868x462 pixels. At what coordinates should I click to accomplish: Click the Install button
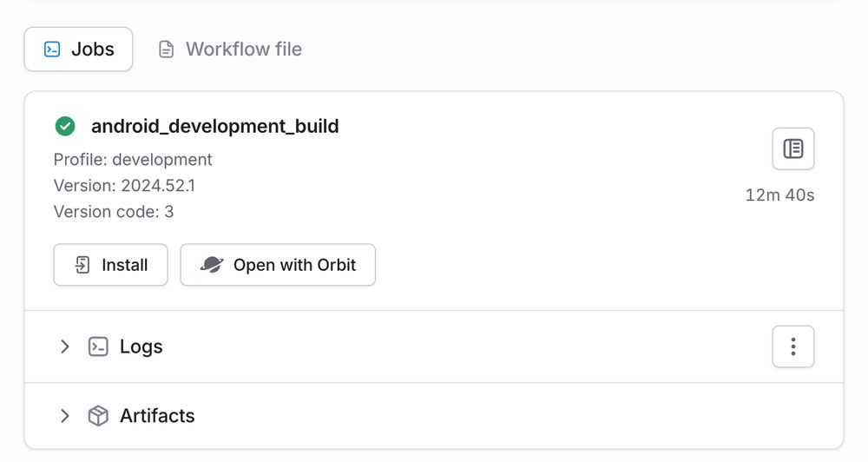pos(111,265)
